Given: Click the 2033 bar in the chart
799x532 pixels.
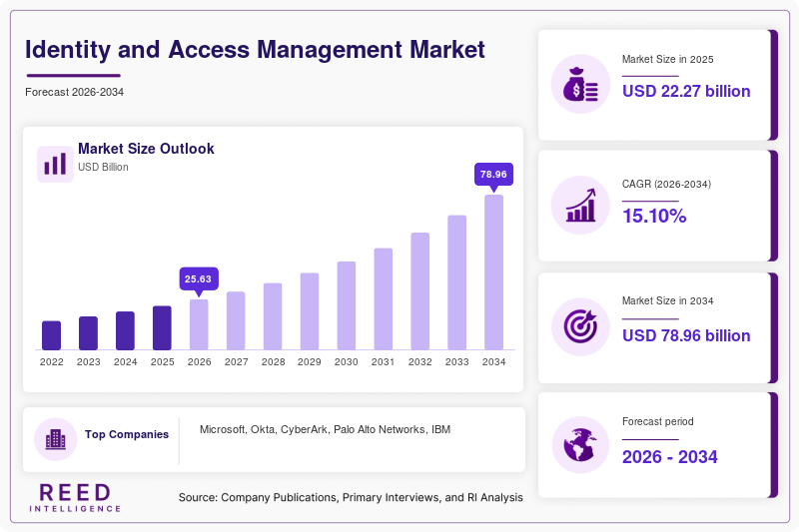Looking at the screenshot, I should tap(457, 282).
